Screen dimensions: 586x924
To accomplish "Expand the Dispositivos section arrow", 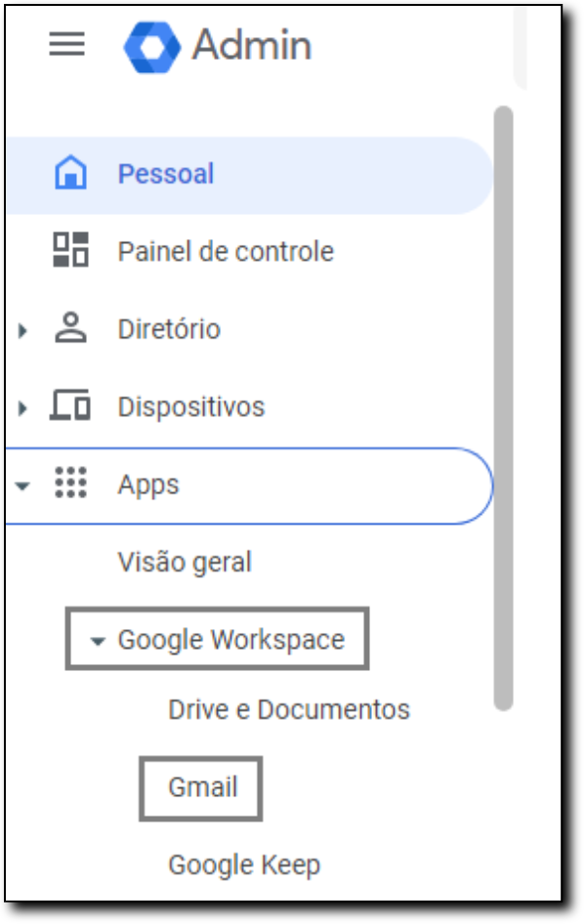I will click(23, 407).
